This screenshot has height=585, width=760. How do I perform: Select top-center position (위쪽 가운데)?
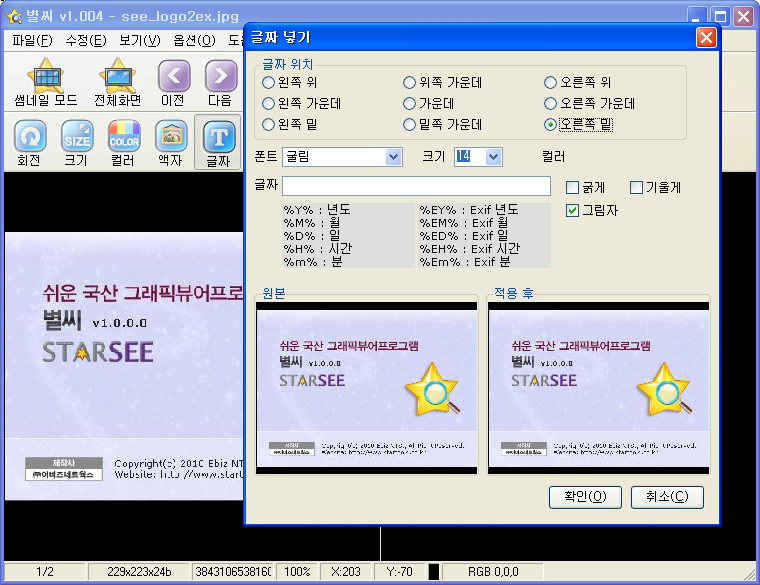click(x=443, y=82)
